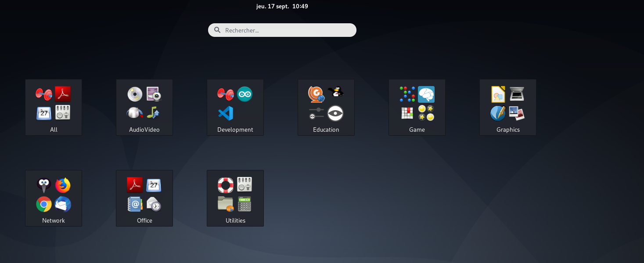Click the folder with the calculator icon
Screen dimensions: 644x263
point(235,198)
